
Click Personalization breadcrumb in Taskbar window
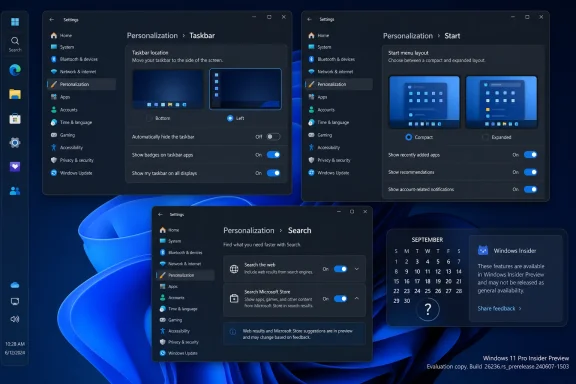tap(152, 36)
